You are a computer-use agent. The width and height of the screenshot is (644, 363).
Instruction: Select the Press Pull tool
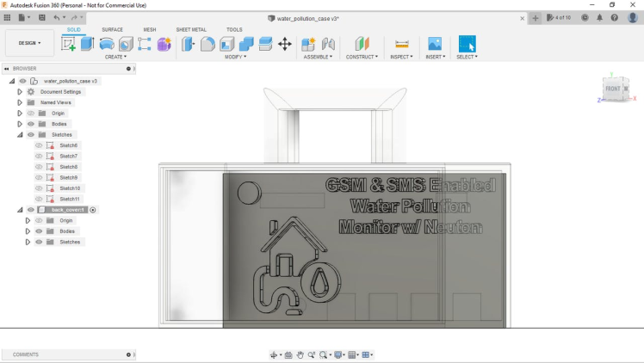click(x=188, y=44)
